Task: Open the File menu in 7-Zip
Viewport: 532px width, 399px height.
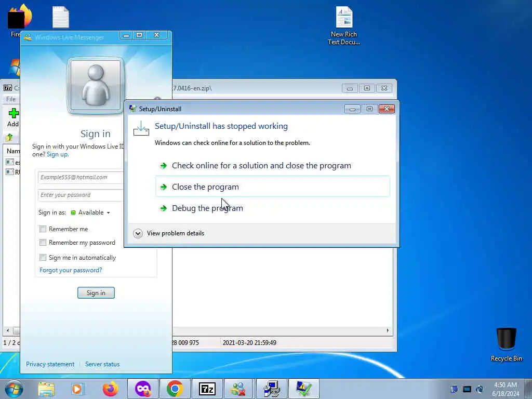Action: pyautogui.click(x=11, y=99)
